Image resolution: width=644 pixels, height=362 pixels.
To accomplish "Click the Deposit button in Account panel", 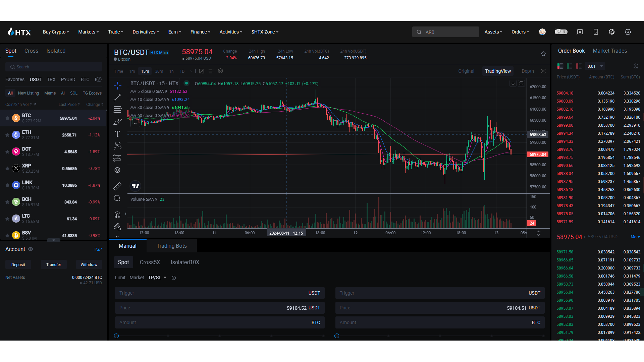I will pyautogui.click(x=18, y=264).
